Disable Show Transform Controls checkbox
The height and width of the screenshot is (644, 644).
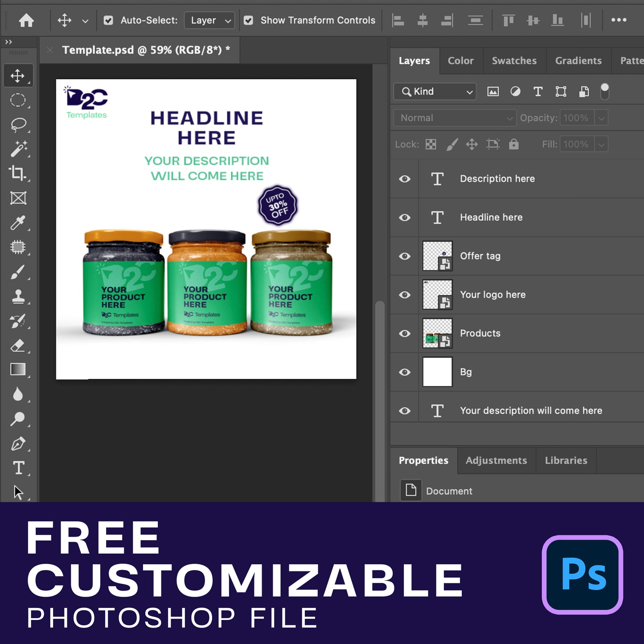click(249, 21)
